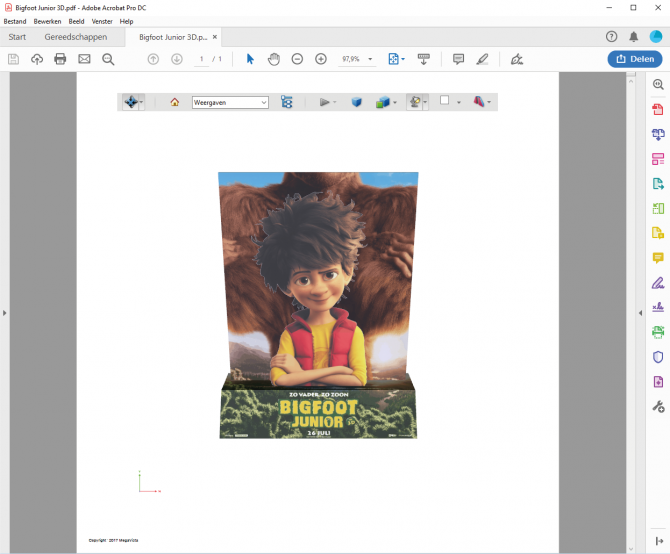Play the 3D animation

click(325, 102)
